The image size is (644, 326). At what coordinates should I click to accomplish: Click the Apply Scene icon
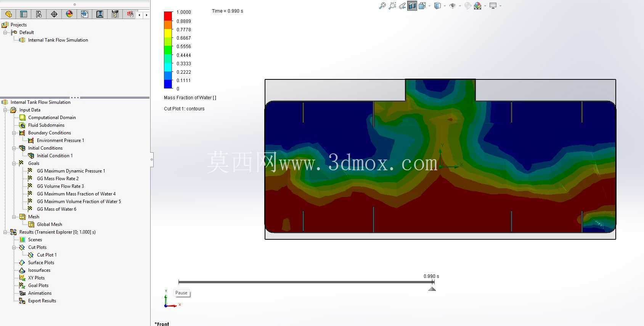(x=478, y=6)
